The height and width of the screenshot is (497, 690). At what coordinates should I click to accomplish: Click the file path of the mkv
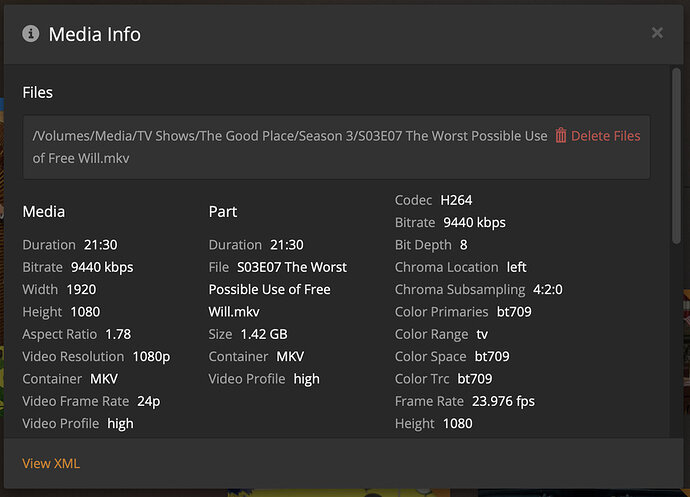click(290, 147)
